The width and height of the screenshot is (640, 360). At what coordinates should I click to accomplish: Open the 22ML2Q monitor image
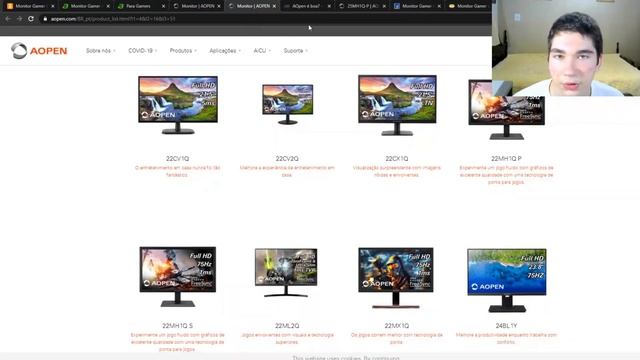coord(286,273)
